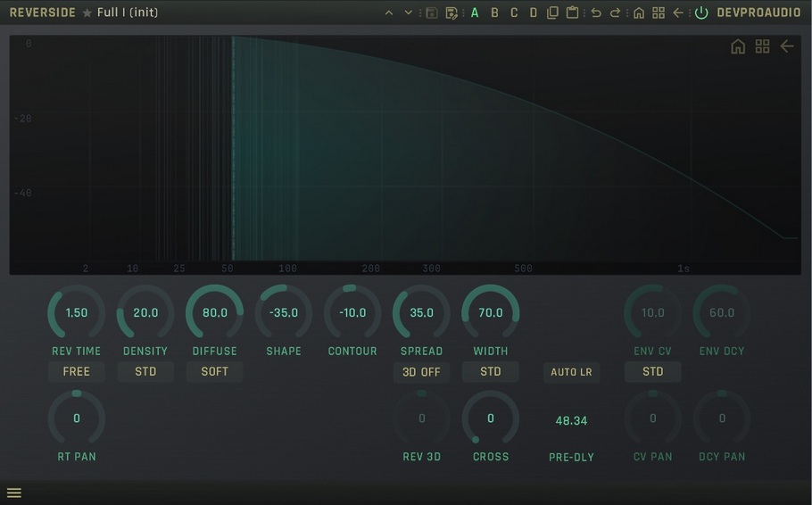The width and height of the screenshot is (812, 505).
Task: Click the REV TIME knob
Action: coord(76,312)
